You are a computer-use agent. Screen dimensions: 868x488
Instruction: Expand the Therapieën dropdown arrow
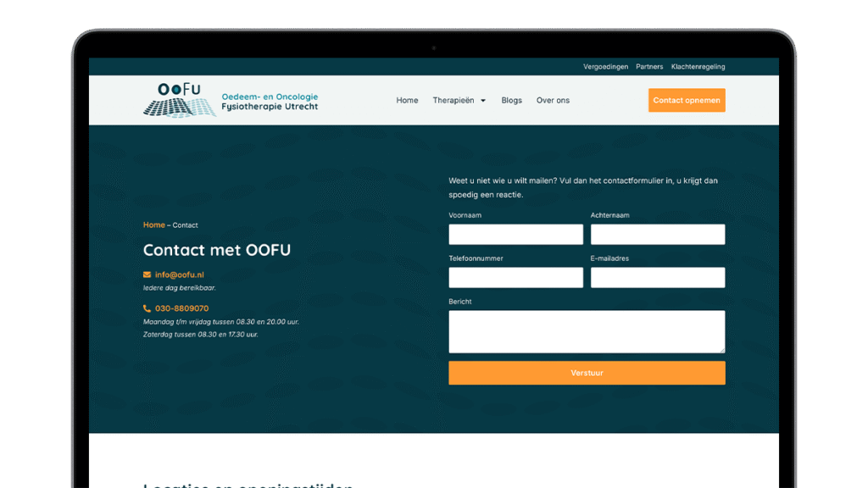point(483,101)
